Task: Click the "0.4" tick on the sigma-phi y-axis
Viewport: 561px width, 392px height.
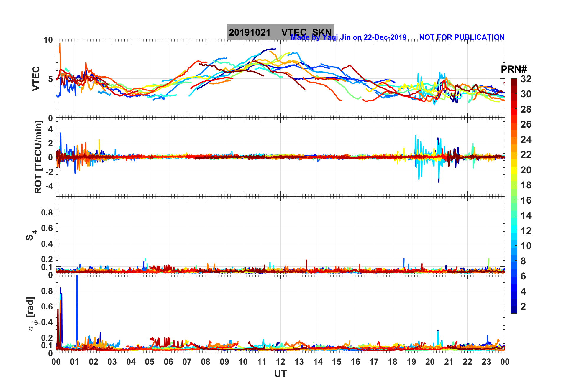Action: [x=47, y=322]
